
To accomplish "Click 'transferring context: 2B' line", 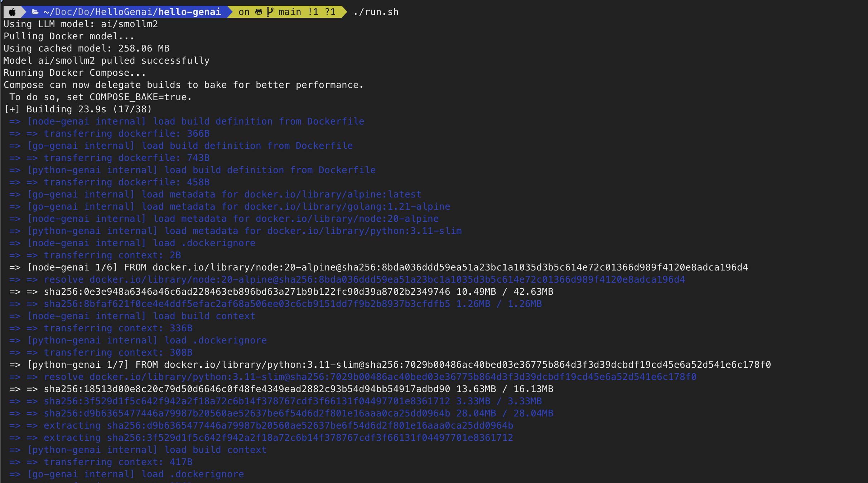I will tap(95, 255).
